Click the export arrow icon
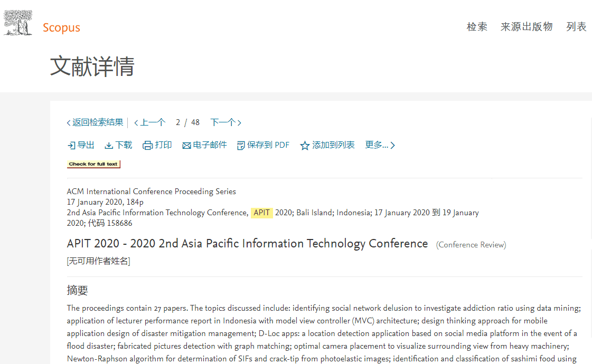Image resolution: width=592 pixels, height=364 pixels. coord(71,146)
